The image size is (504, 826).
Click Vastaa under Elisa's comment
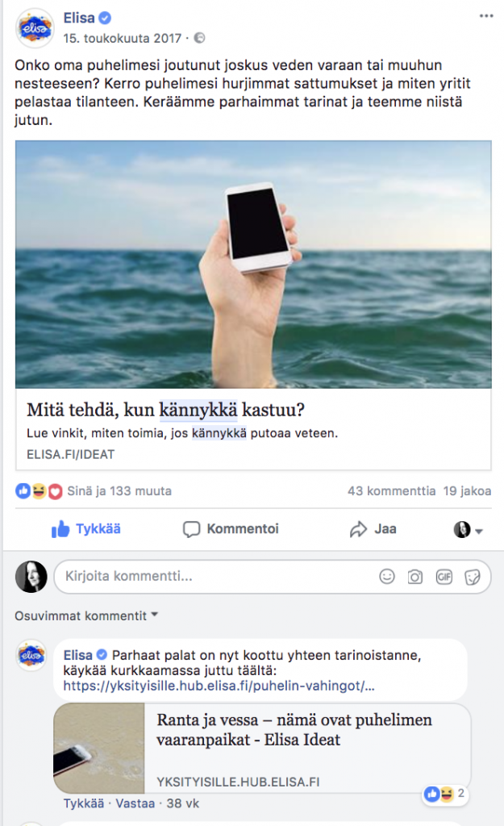click(x=135, y=803)
